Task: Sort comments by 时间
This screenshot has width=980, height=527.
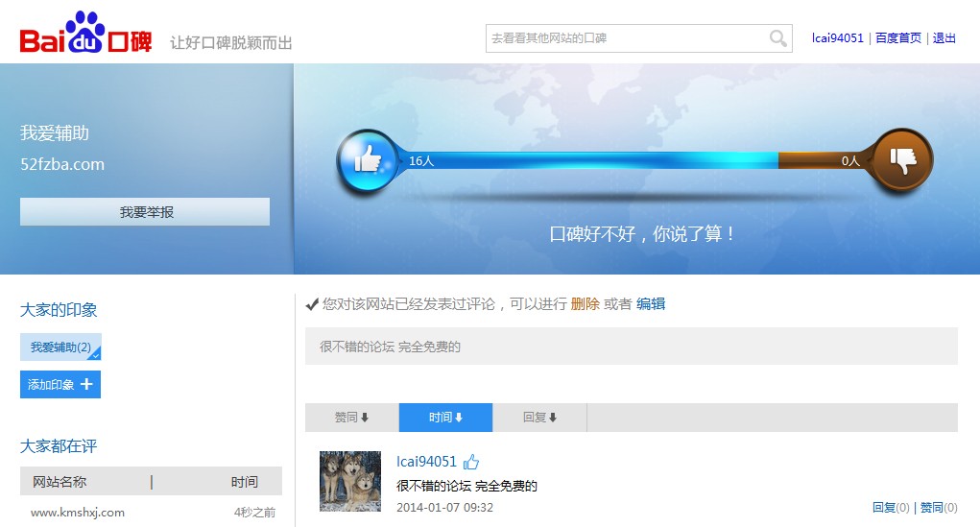Action: click(x=445, y=417)
